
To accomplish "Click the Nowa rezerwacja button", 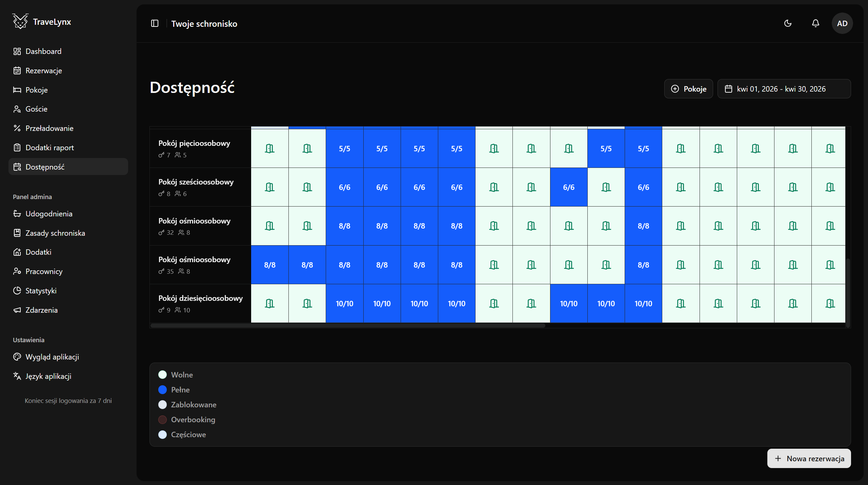I will (x=809, y=459).
